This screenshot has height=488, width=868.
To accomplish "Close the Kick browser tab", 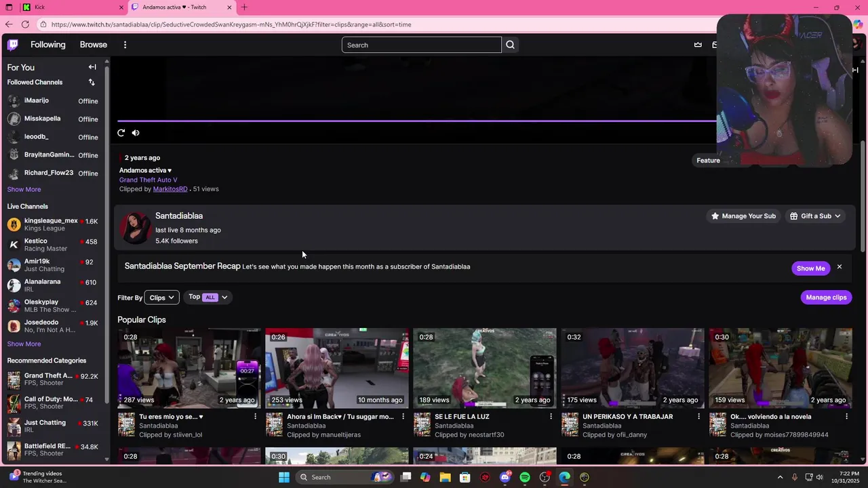I will pyautogui.click(x=122, y=7).
